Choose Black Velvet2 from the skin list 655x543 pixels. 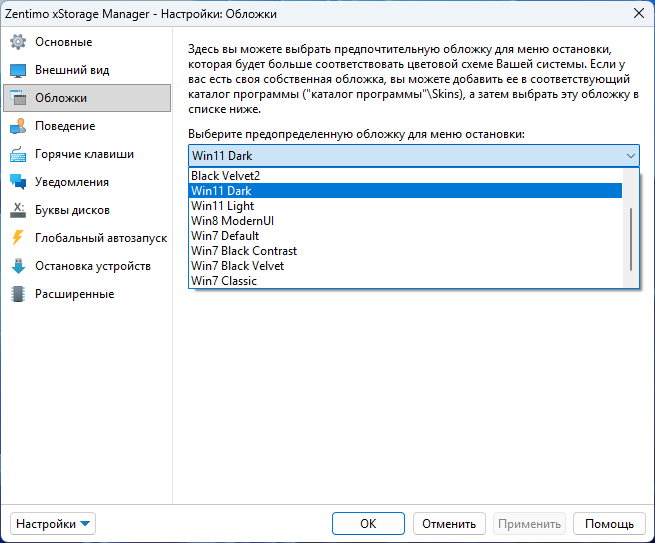[225, 176]
